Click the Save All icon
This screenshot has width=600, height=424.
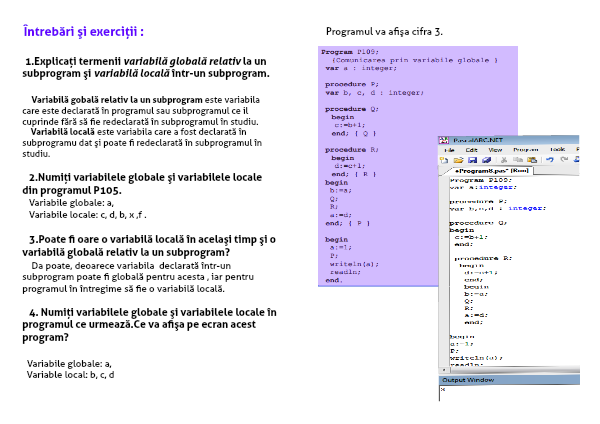coord(486,160)
